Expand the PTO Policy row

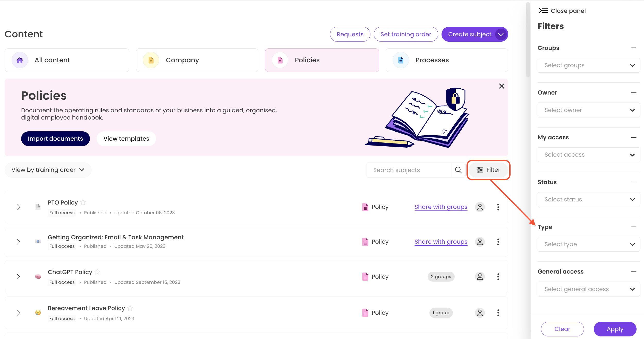click(x=18, y=207)
